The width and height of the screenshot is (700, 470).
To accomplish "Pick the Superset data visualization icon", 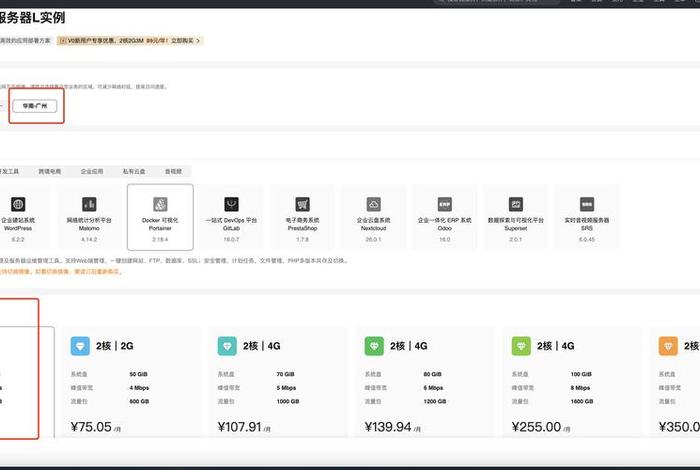I will tap(516, 204).
